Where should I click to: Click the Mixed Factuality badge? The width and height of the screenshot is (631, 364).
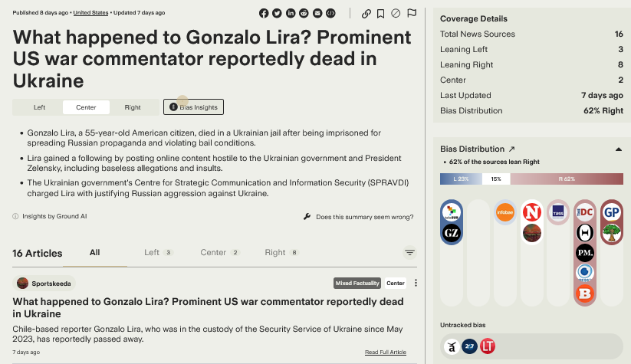click(357, 284)
